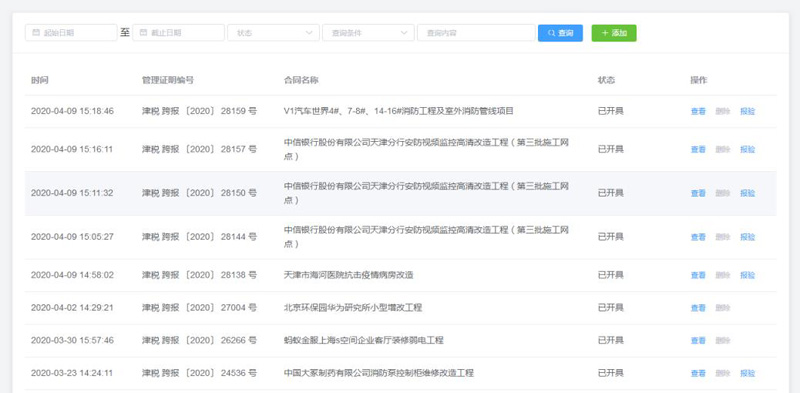
Task: Click 中信银行 contract name in row 28157
Action: [x=426, y=149]
